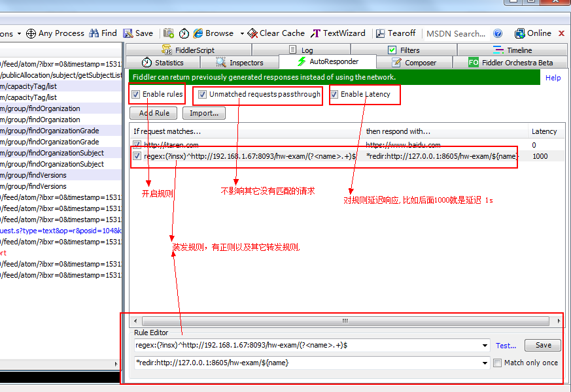Select the regex 192.168.1.67 rule row
This screenshot has height=392, width=571.
[346, 156]
